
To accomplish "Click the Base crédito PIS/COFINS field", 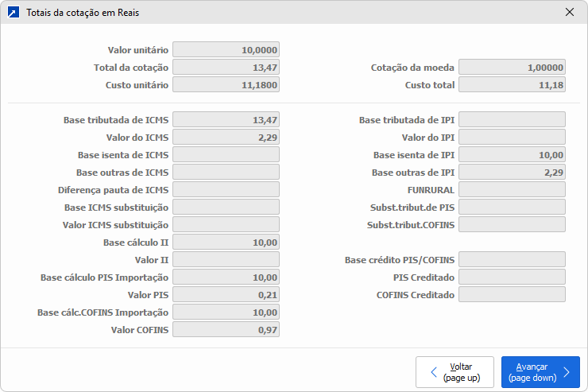I will click(x=512, y=260).
